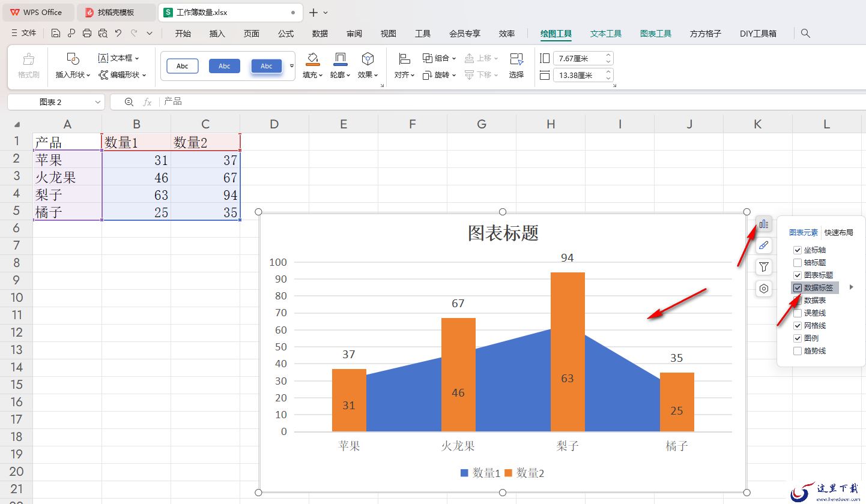866x504 pixels.
Task: Click the share icon next to save
Action: [71, 33]
